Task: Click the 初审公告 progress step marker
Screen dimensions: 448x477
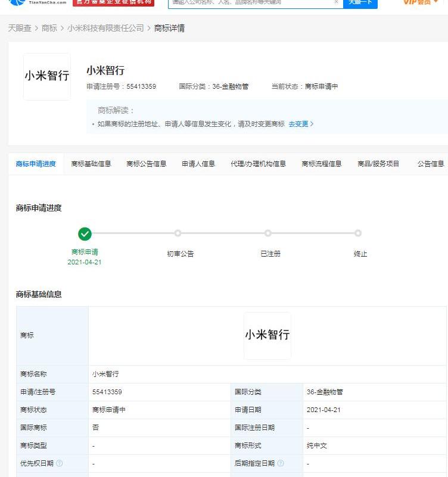Action: (x=178, y=233)
